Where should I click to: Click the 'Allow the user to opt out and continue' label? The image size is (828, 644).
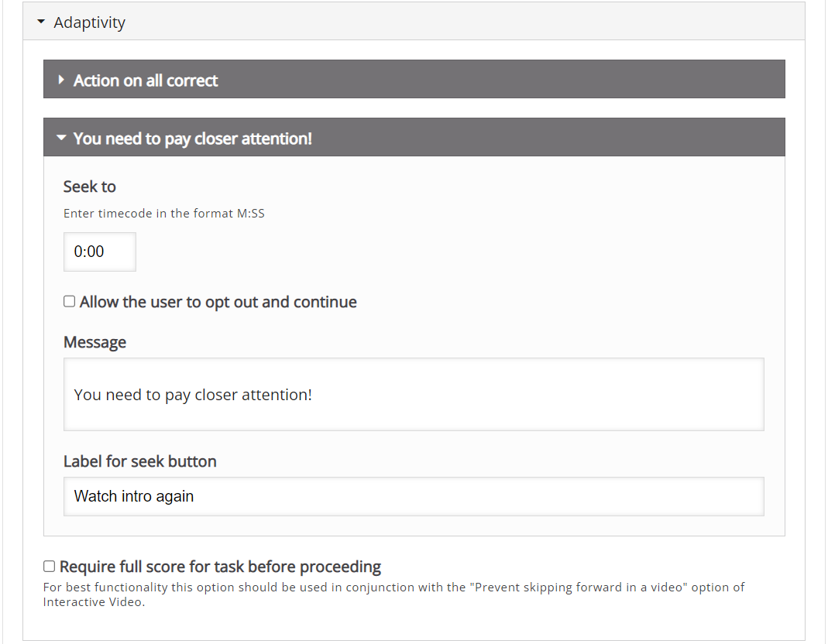[x=218, y=302]
